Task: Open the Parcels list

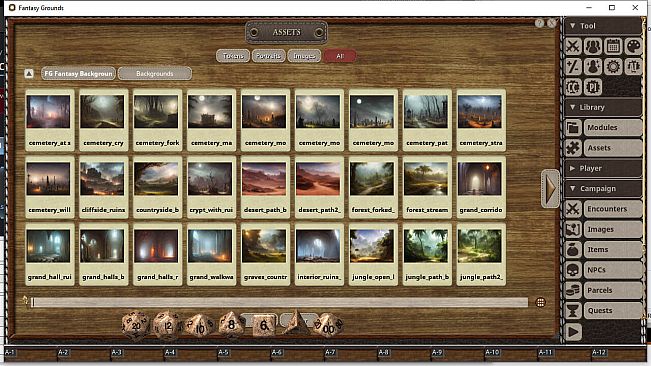Action: (x=613, y=290)
